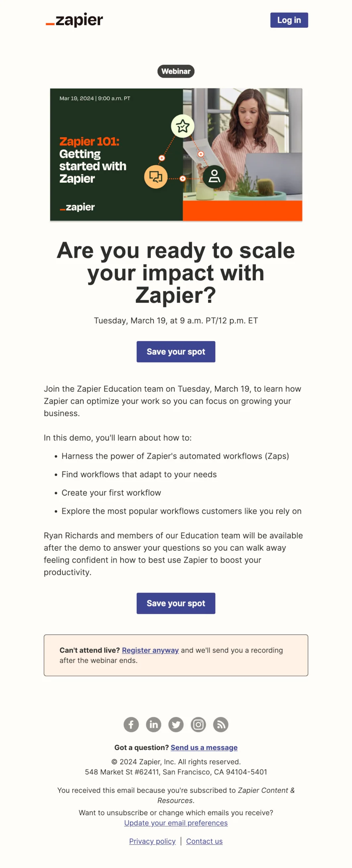Click the small Zapier logo inside the banner
The image size is (352, 868).
pos(77,207)
